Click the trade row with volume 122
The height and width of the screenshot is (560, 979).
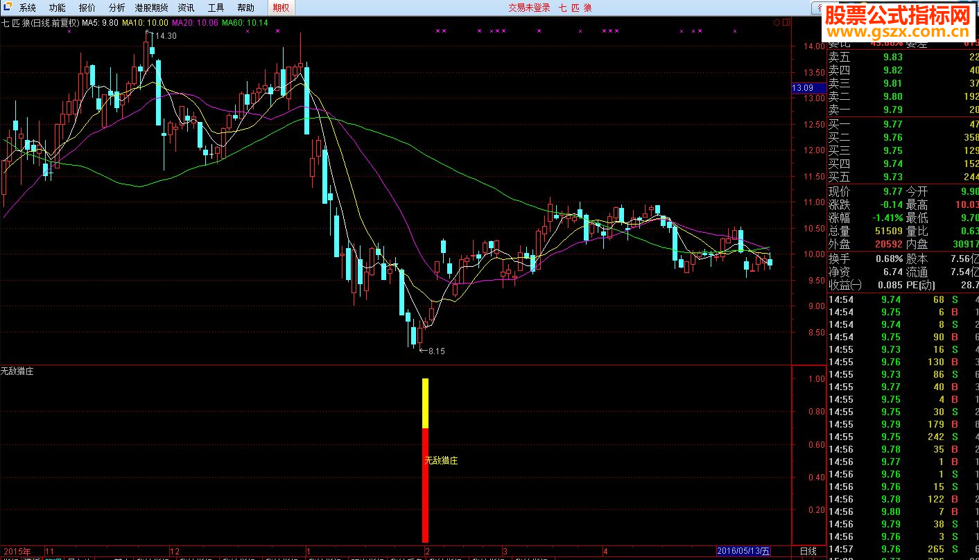(903, 499)
